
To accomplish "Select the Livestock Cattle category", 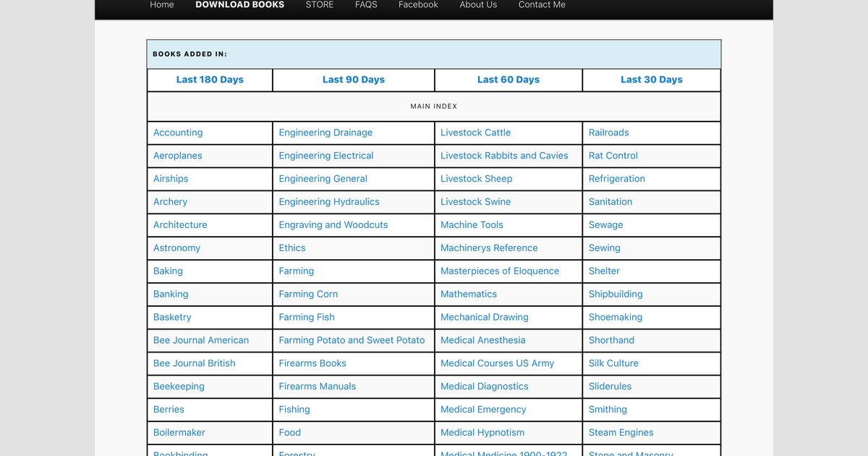I will click(x=475, y=132).
